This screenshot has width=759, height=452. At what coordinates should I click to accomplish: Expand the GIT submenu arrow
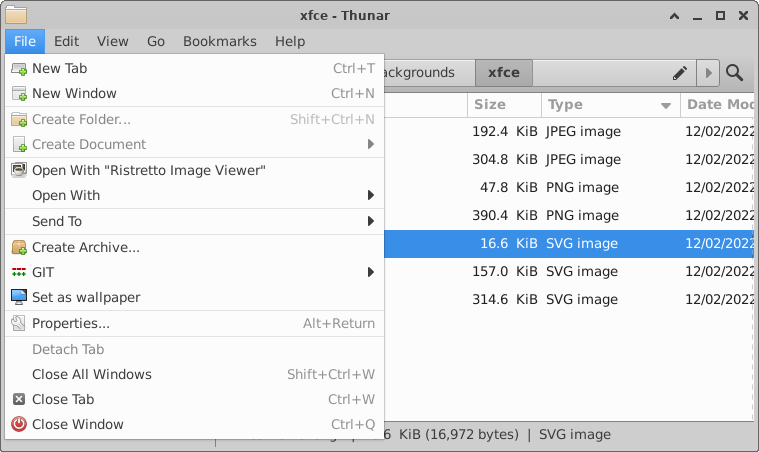pyautogui.click(x=371, y=272)
